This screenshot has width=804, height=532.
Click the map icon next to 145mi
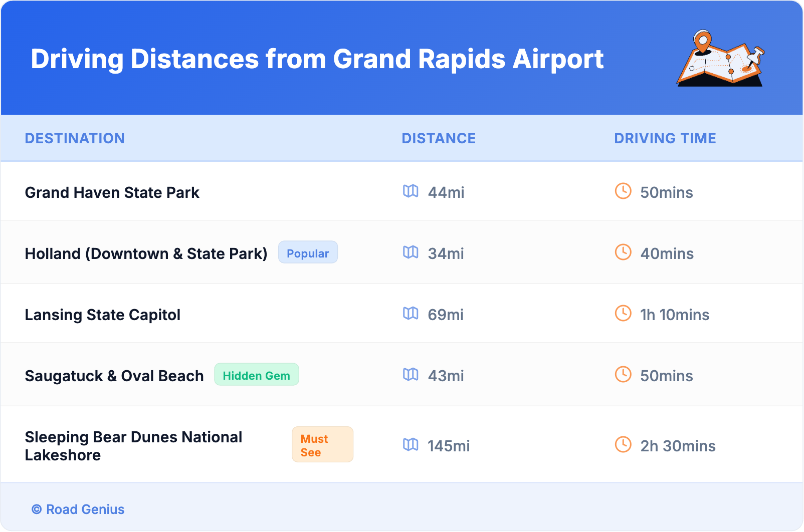click(411, 445)
